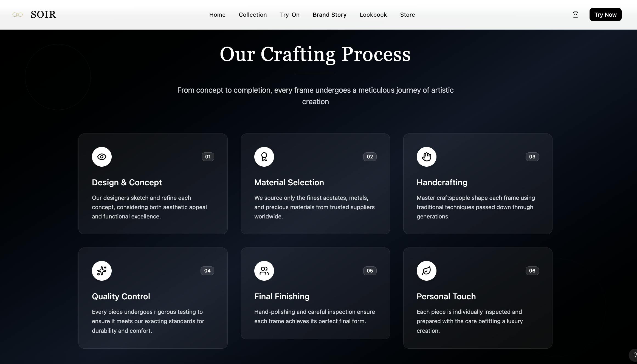Select Try-On in the navigation bar
Screen dimensions: 637x364
[x=290, y=15]
